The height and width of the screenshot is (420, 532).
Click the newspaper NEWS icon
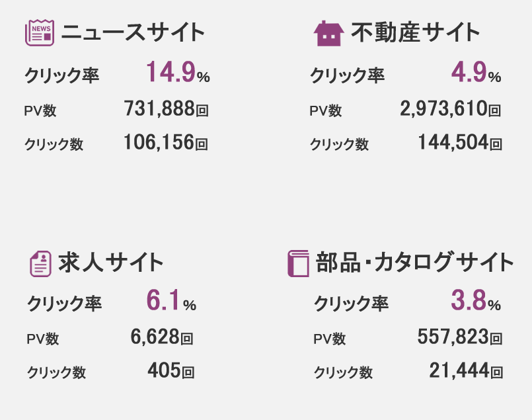(40, 32)
